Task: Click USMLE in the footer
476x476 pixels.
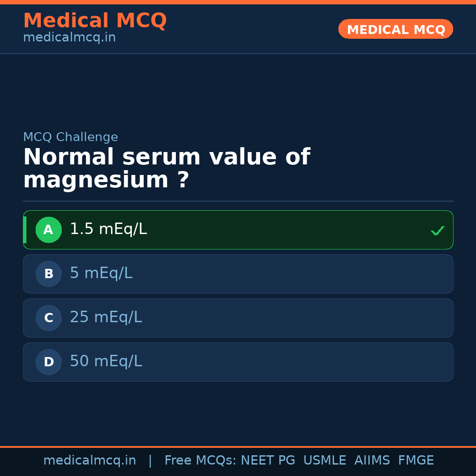Action: point(324,461)
